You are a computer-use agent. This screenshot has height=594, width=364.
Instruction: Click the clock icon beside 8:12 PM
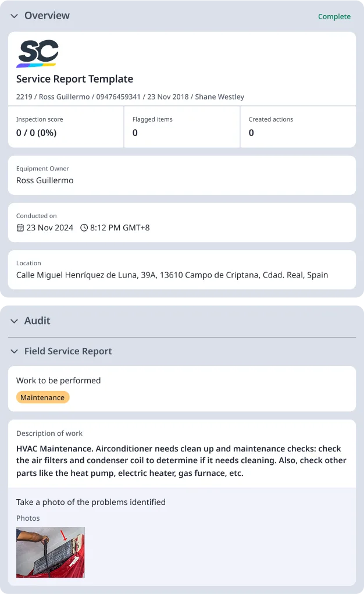pos(84,228)
